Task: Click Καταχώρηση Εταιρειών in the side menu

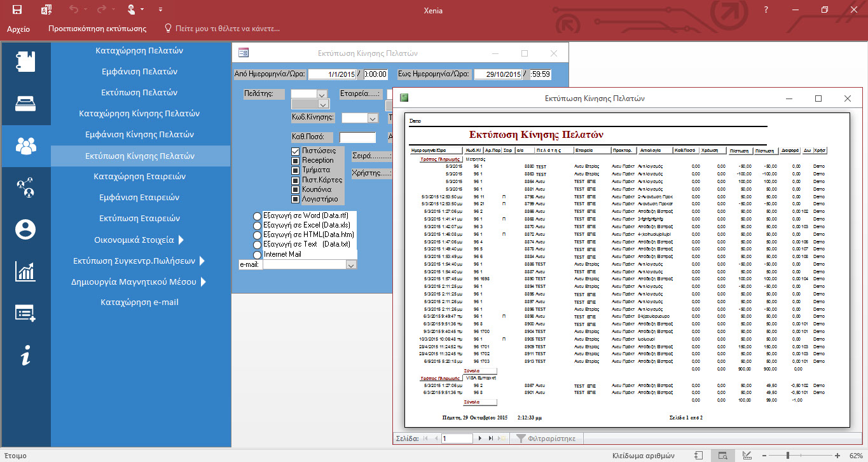Action: pyautogui.click(x=139, y=177)
